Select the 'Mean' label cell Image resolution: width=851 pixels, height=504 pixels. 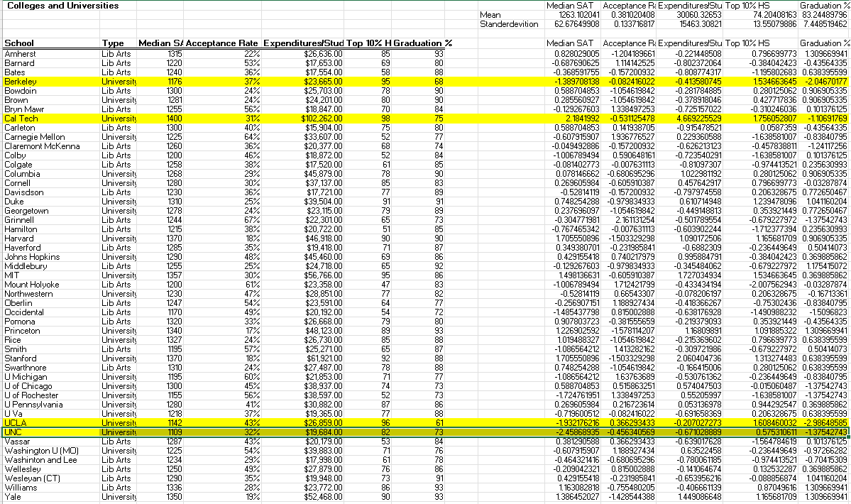click(x=490, y=15)
